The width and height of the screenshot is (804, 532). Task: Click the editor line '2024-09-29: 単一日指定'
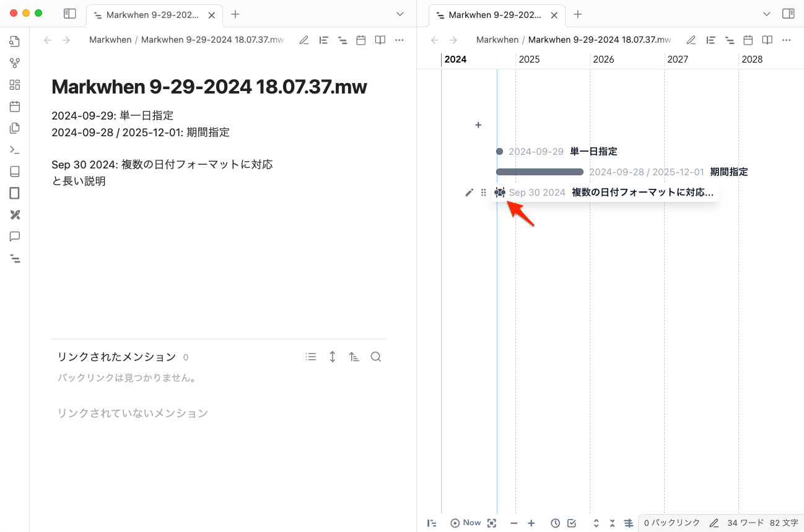click(112, 115)
